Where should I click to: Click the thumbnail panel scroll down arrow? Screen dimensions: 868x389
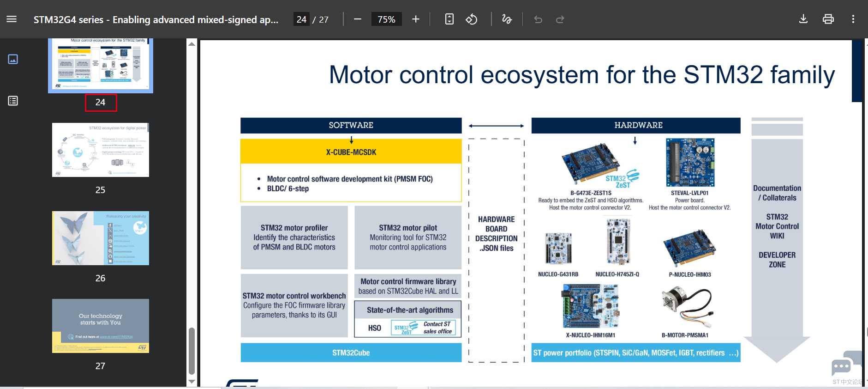pos(192,382)
